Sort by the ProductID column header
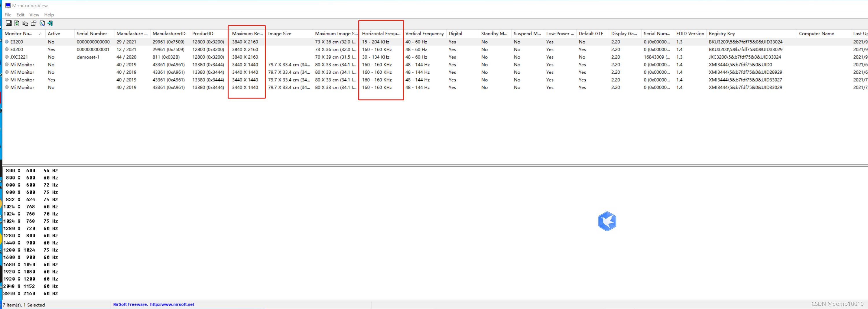The width and height of the screenshot is (868, 309). (x=209, y=33)
